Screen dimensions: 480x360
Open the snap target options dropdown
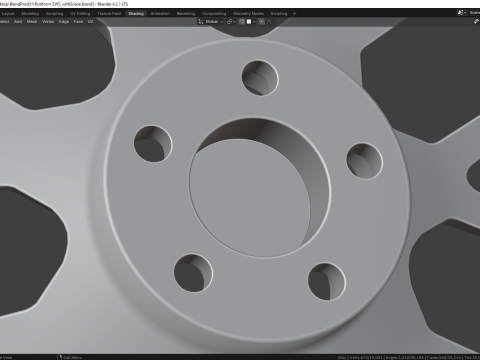pos(251,22)
